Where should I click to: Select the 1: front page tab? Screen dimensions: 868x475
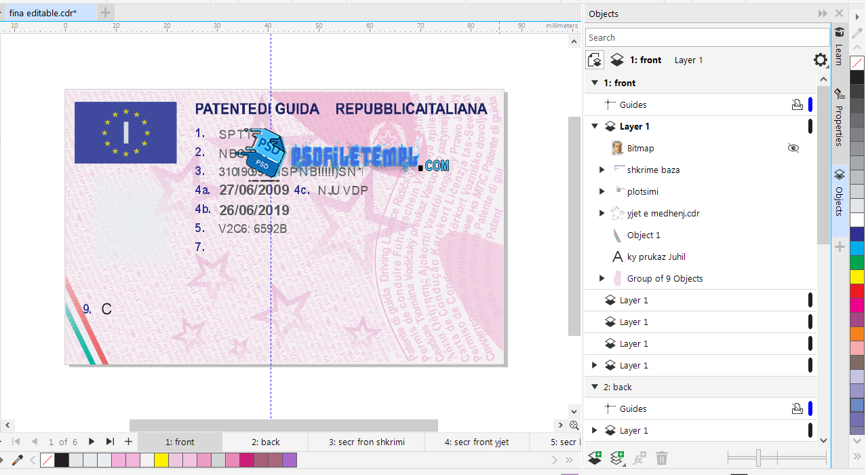[x=180, y=442]
